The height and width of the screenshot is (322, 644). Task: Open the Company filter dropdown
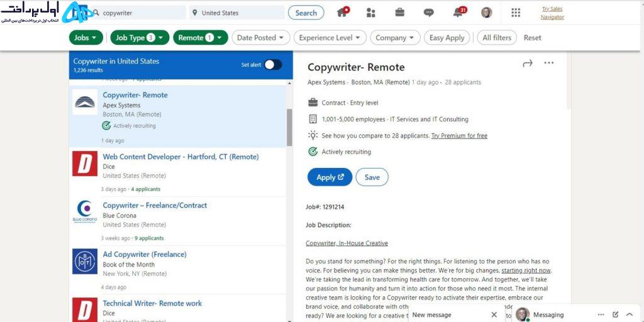[x=395, y=37]
